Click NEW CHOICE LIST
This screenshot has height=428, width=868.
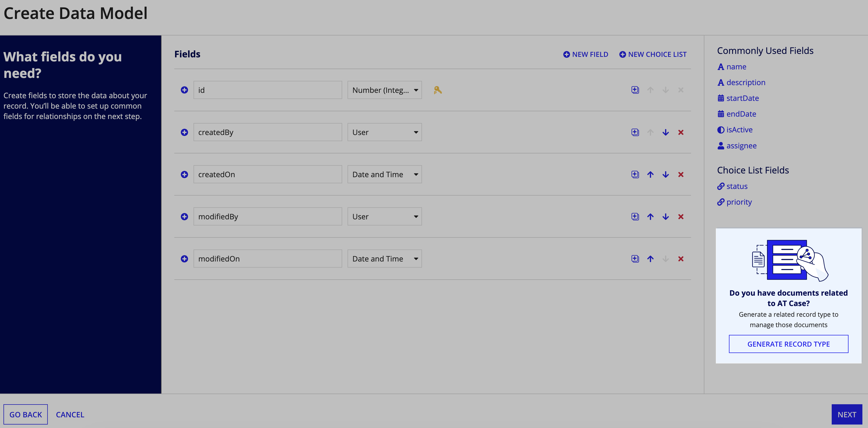point(653,54)
